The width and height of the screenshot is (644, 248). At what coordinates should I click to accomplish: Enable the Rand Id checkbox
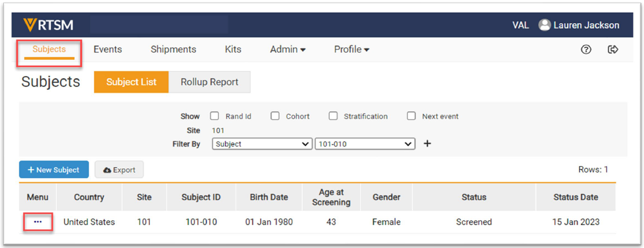(x=214, y=116)
